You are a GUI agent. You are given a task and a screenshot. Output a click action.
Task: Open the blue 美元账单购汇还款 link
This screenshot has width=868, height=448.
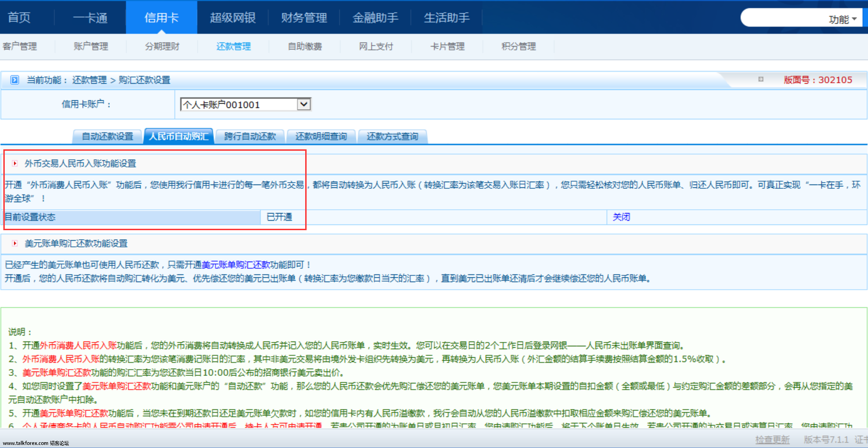[x=236, y=265]
